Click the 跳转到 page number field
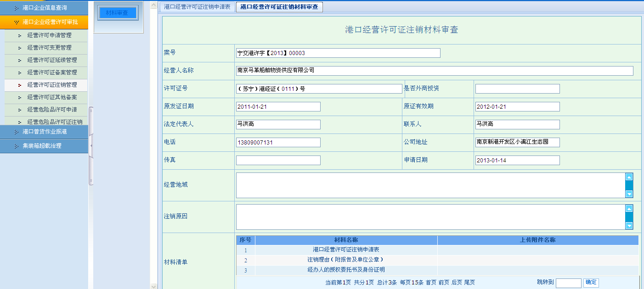 tap(568, 283)
